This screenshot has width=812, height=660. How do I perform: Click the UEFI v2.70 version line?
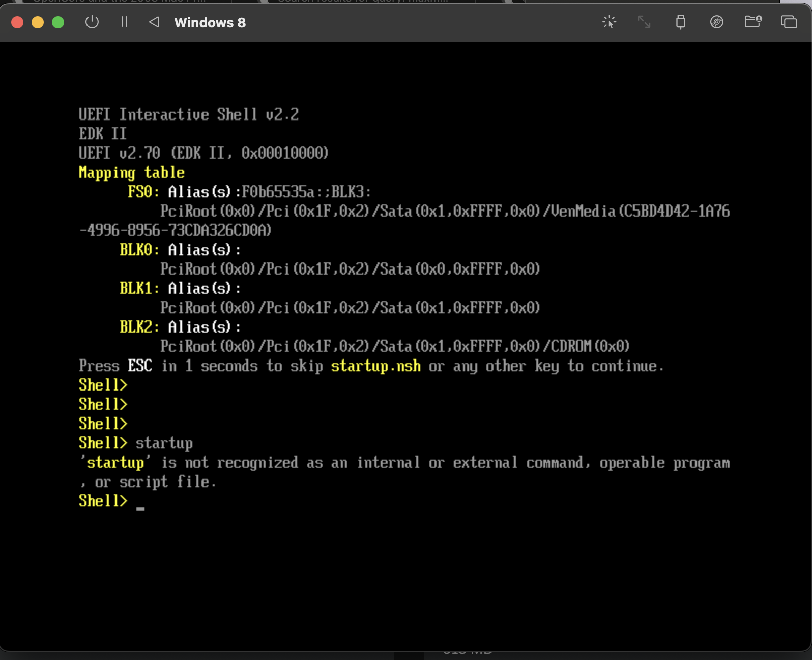point(204,153)
